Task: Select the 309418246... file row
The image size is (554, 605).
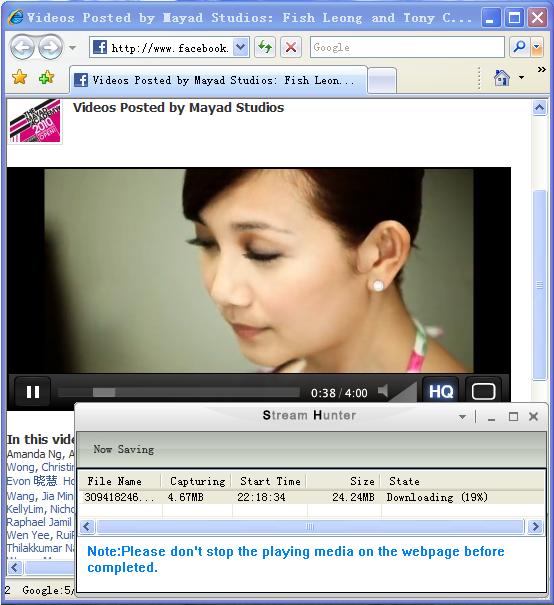Action: [312, 497]
